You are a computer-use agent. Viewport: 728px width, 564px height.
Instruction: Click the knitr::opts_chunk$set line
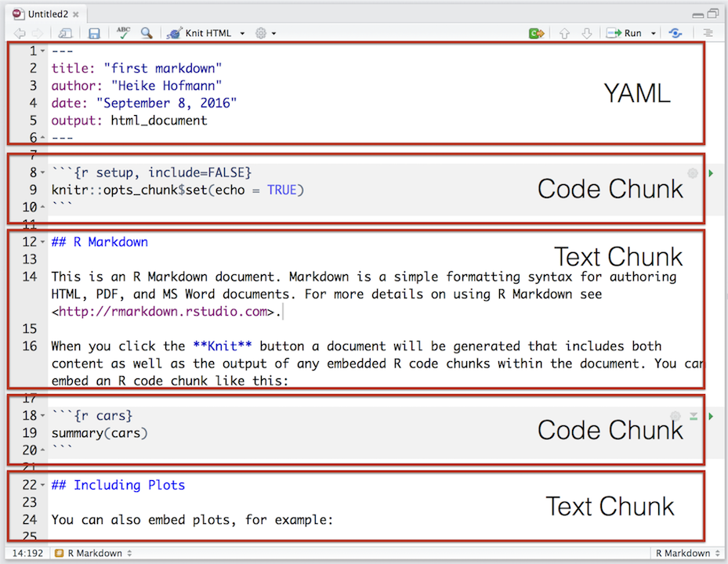(177, 190)
